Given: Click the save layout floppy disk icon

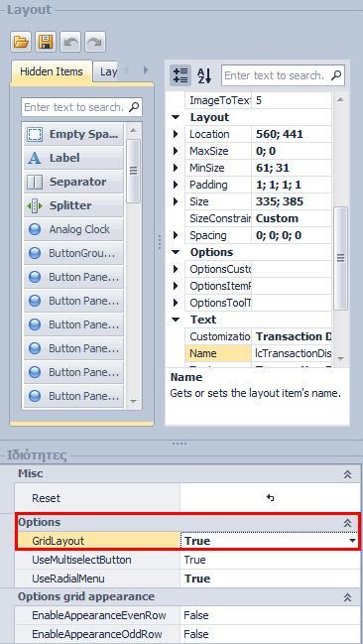Looking at the screenshot, I should point(46,42).
